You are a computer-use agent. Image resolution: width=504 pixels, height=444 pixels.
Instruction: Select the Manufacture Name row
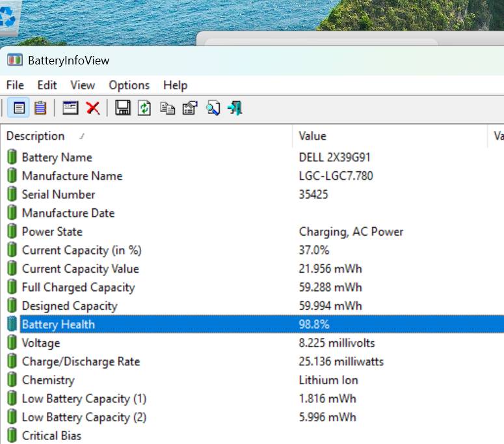pos(252,176)
